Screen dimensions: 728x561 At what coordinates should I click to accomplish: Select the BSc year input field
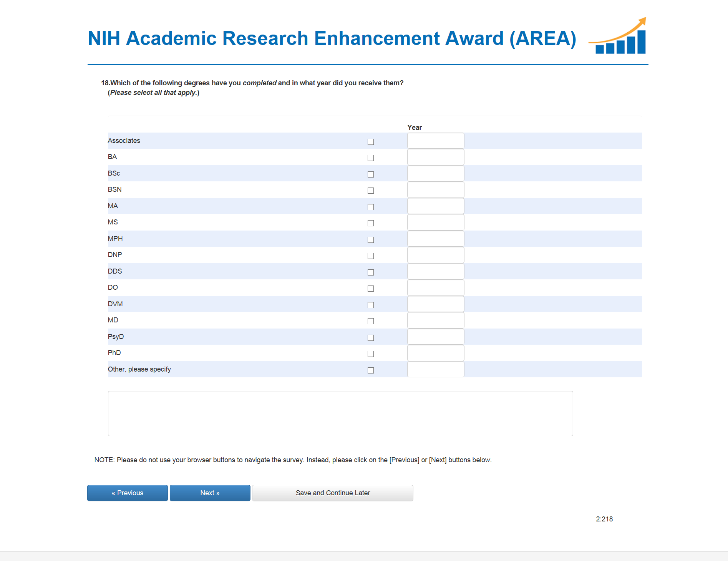pyautogui.click(x=436, y=173)
